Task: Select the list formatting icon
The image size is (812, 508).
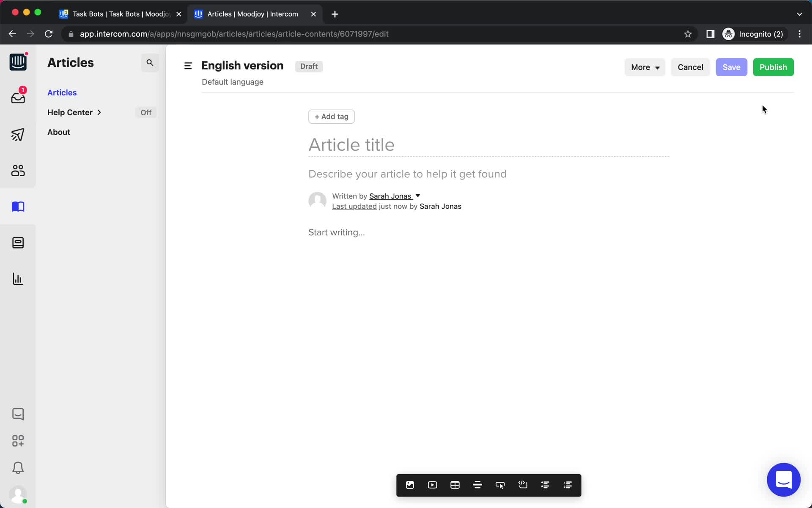Action: pos(545,485)
